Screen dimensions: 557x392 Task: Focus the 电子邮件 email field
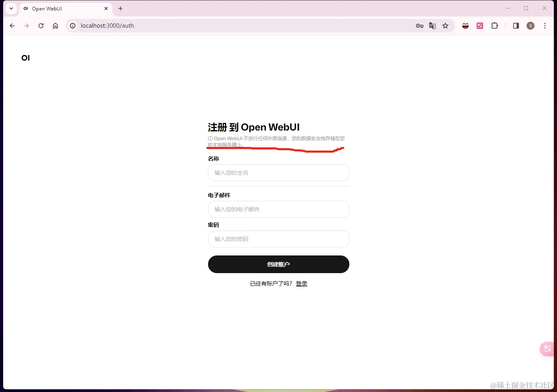(x=279, y=209)
